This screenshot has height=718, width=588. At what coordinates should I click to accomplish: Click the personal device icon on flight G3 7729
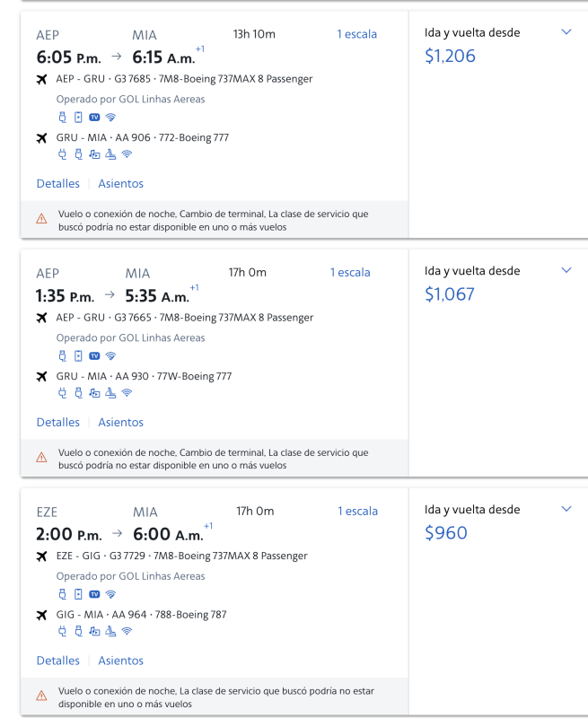tap(78, 594)
